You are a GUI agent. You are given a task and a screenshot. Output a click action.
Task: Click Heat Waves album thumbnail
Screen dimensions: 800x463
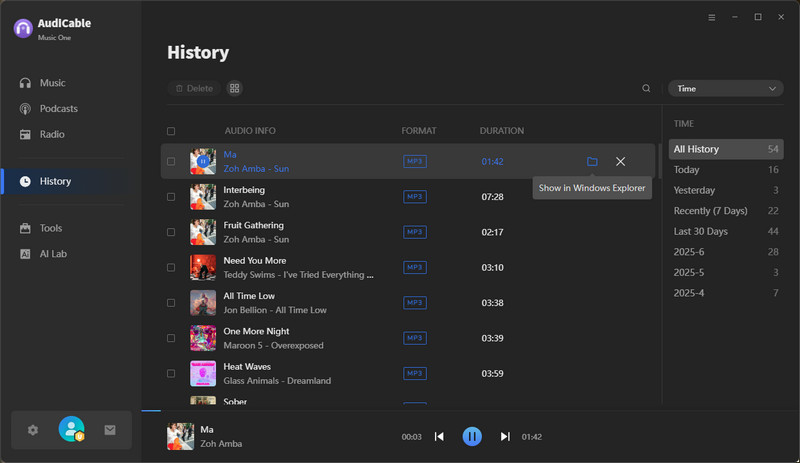click(x=203, y=374)
